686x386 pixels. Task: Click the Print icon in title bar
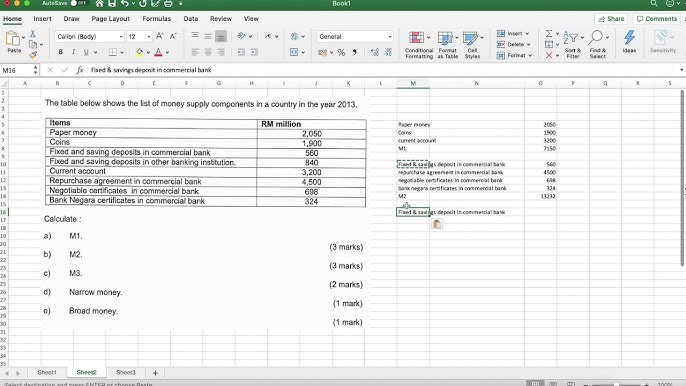pyautogui.click(x=168, y=4)
